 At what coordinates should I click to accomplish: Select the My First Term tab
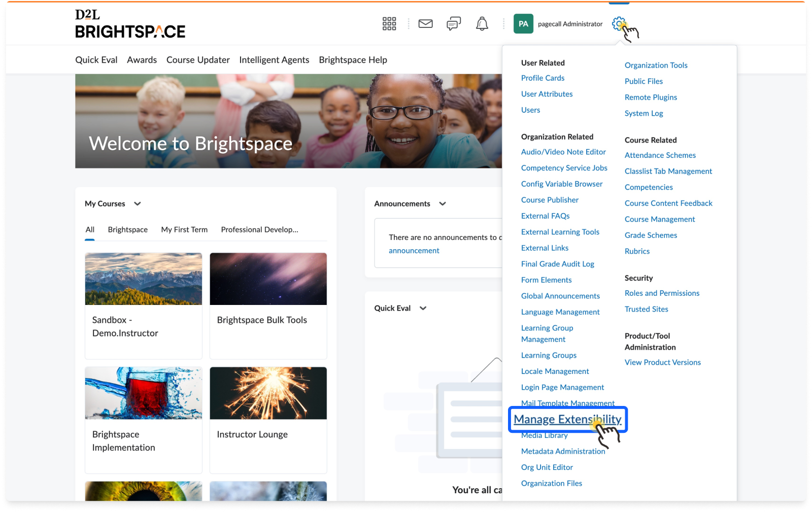184,230
